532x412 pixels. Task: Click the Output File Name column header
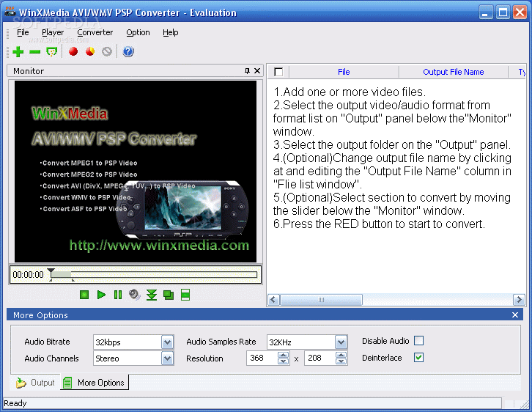tap(454, 72)
